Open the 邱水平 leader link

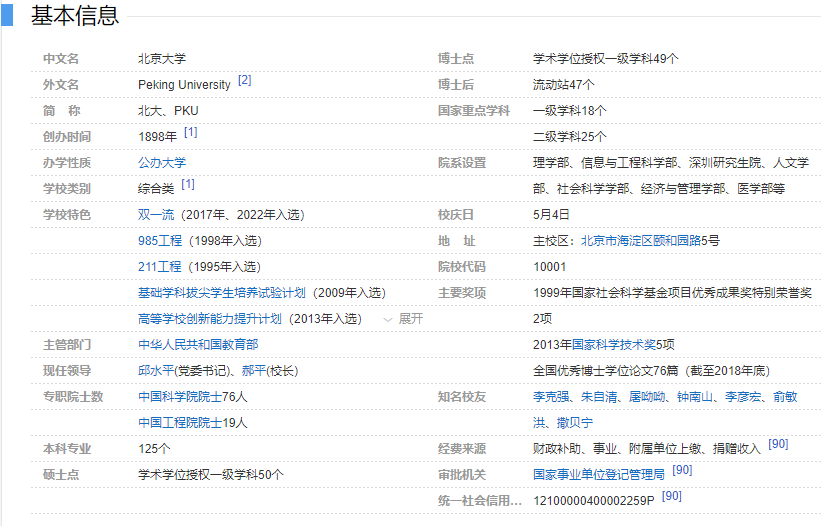156,371
